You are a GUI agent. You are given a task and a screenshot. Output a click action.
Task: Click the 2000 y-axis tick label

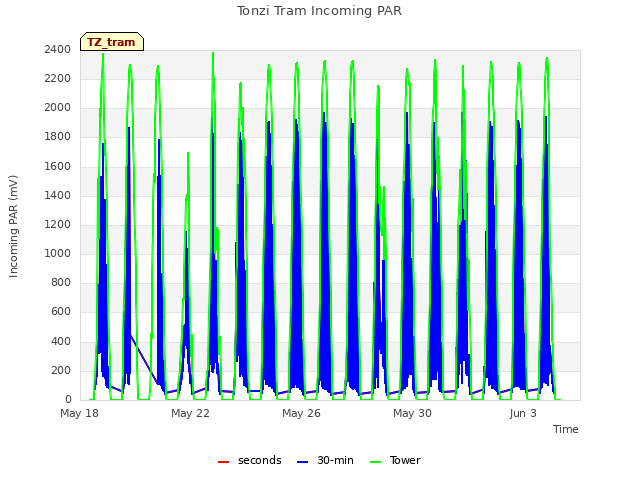[58, 108]
